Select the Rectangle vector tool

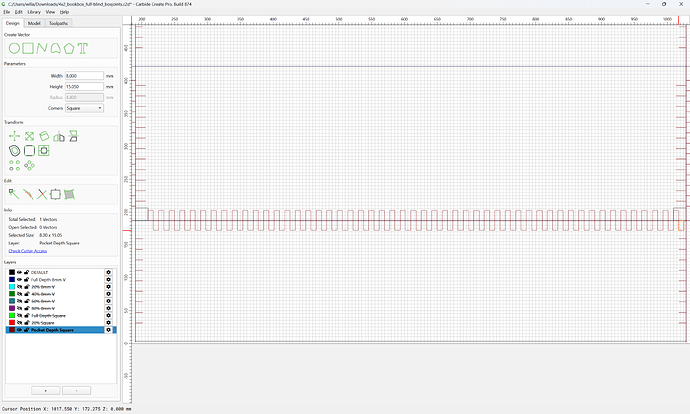(28, 48)
